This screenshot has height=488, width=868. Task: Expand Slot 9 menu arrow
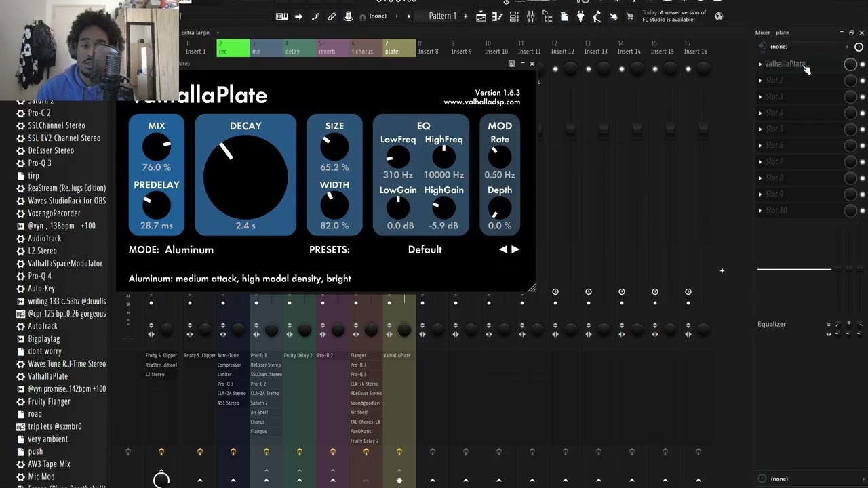(x=760, y=195)
